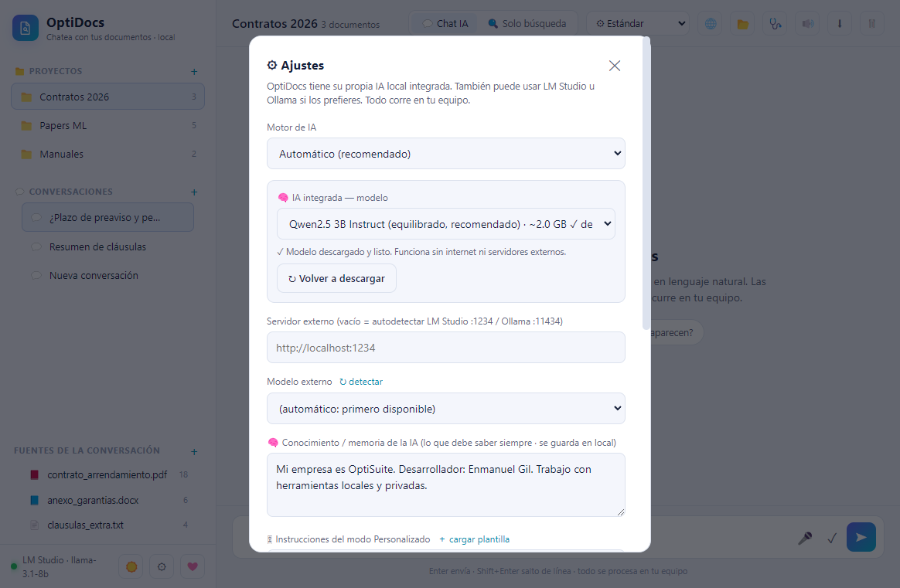900x588 pixels.
Task: Click the detectar link next to Modelo externo
Action: click(x=361, y=382)
